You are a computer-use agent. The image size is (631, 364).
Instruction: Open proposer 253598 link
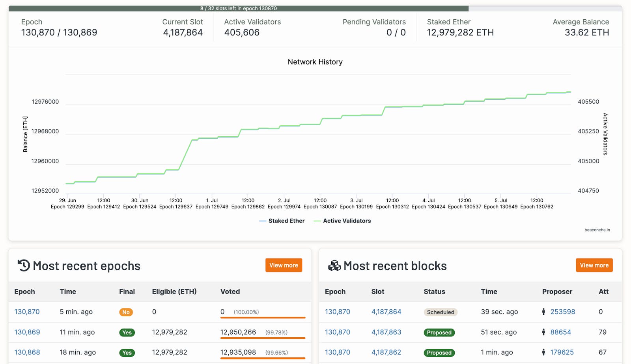562,312
